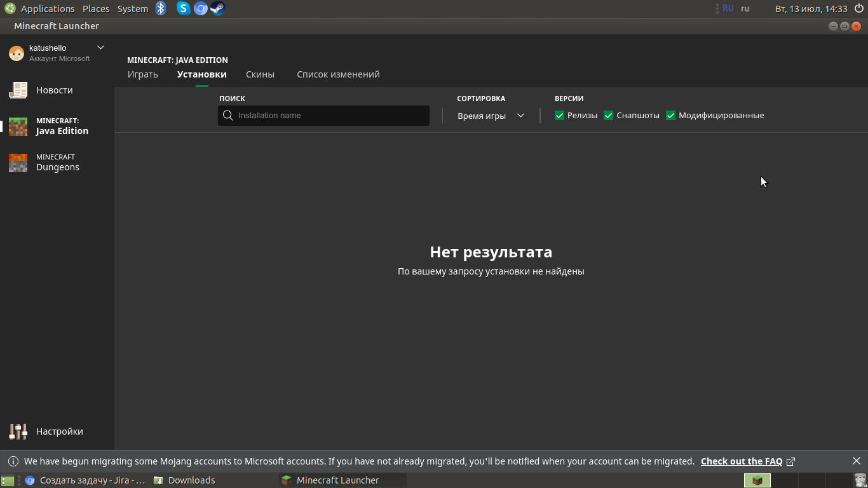Switch to Downloads window in taskbar
This screenshot has width=868, height=488.
coord(191,480)
